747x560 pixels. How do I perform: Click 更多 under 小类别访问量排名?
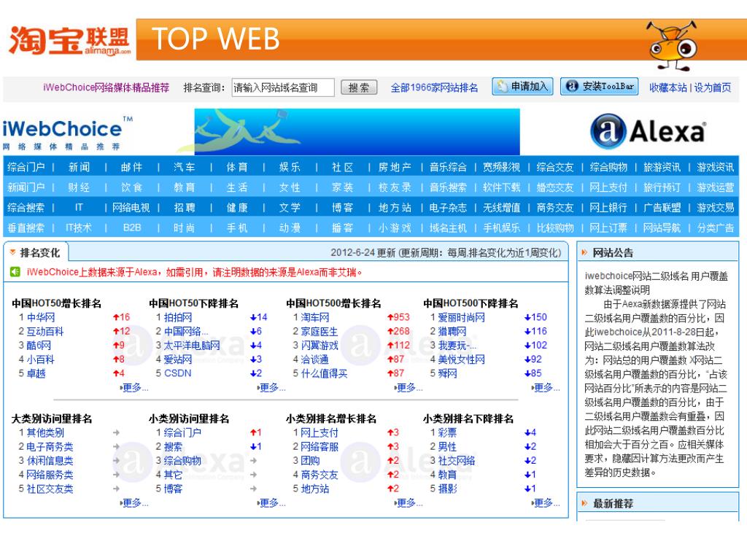(x=272, y=503)
